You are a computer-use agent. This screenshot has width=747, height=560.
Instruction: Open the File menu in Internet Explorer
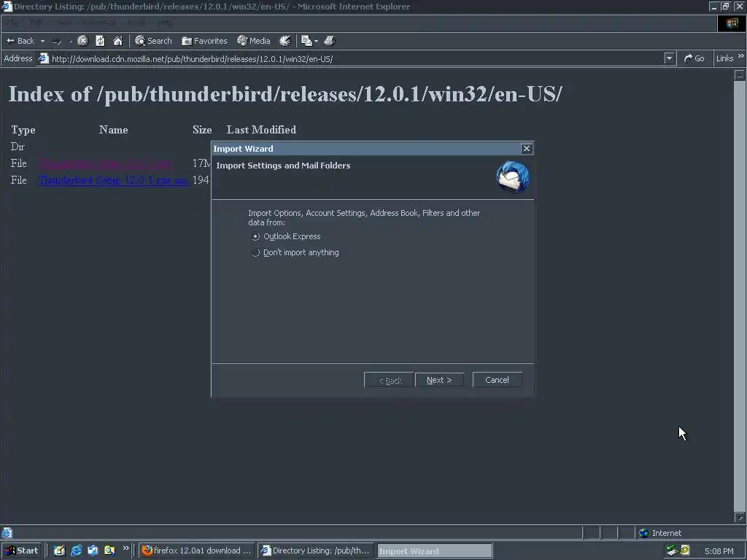point(12,23)
